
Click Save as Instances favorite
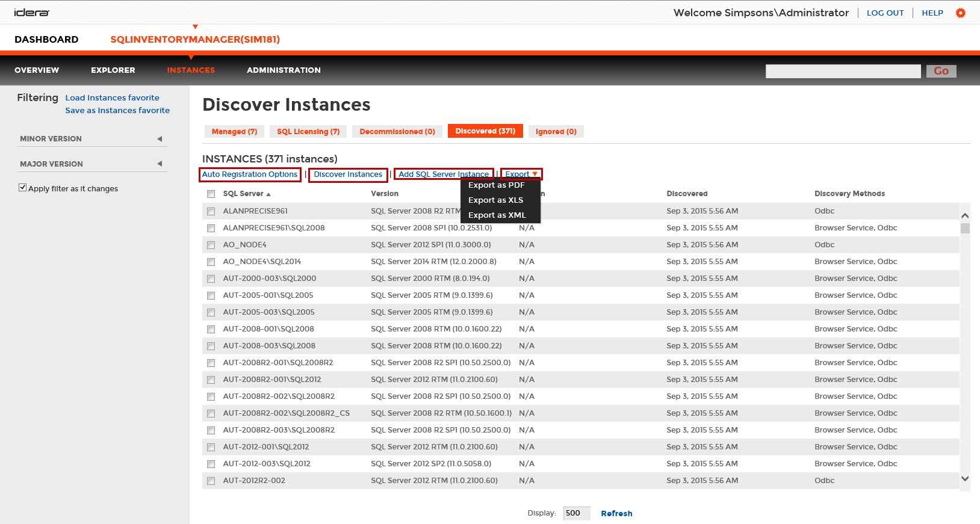(x=117, y=111)
